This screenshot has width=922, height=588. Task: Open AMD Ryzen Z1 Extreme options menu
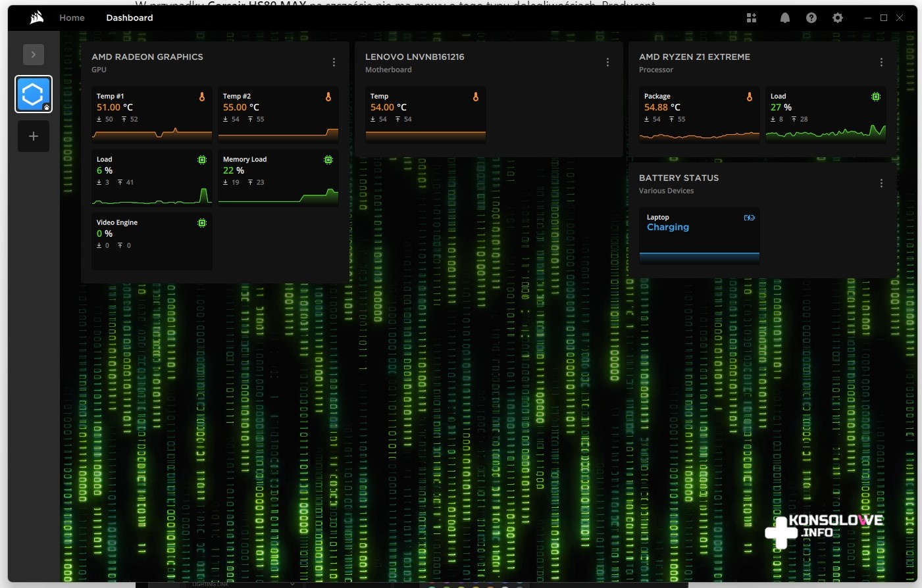coord(881,62)
